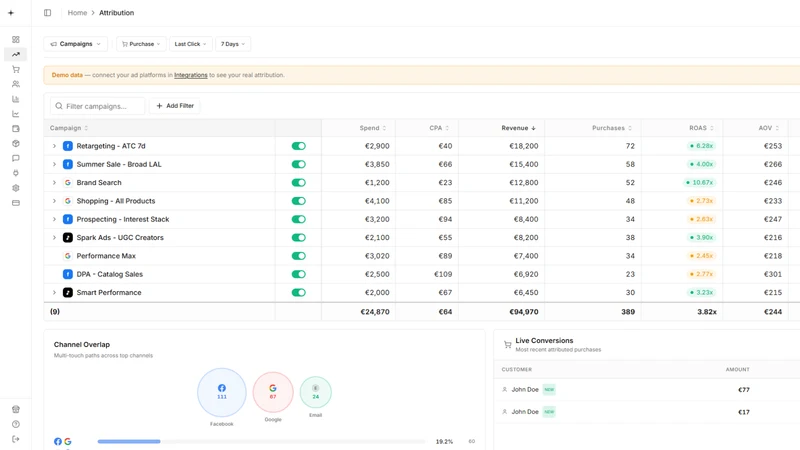Switch off Spark Ads - UGC Creators toggle
Screen dimensions: 800x450
(x=298, y=238)
